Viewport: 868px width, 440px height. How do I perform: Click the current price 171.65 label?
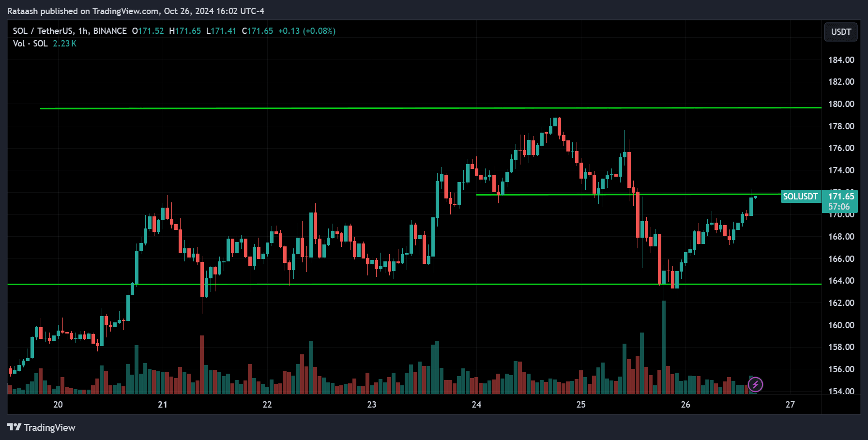841,197
